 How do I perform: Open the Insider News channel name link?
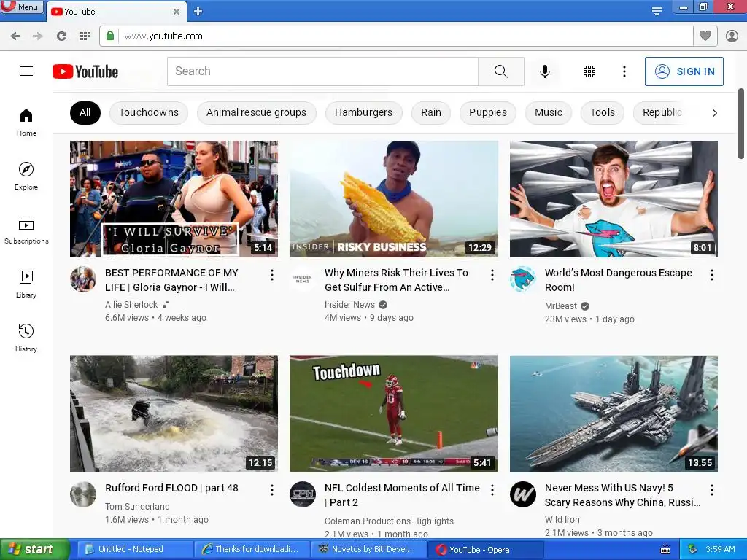[349, 305]
